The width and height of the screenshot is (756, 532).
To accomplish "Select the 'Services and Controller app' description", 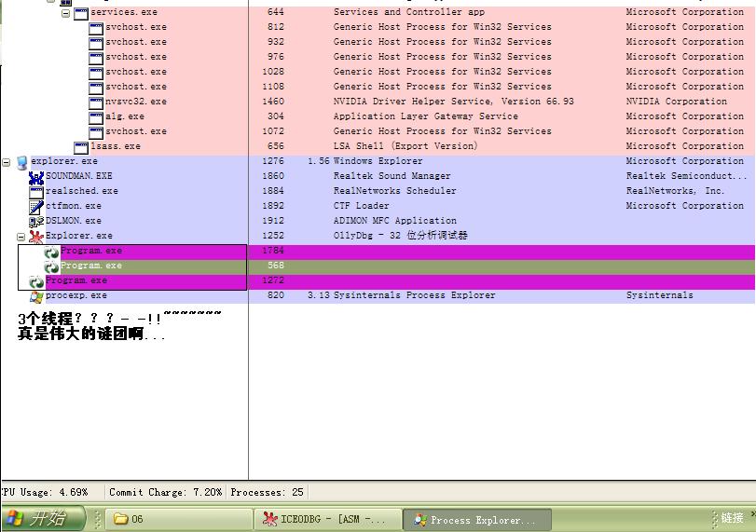I will point(409,12).
